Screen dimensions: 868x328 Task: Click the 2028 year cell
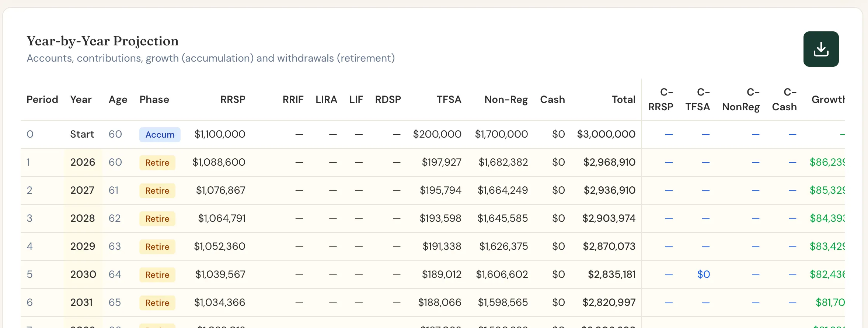(x=83, y=218)
